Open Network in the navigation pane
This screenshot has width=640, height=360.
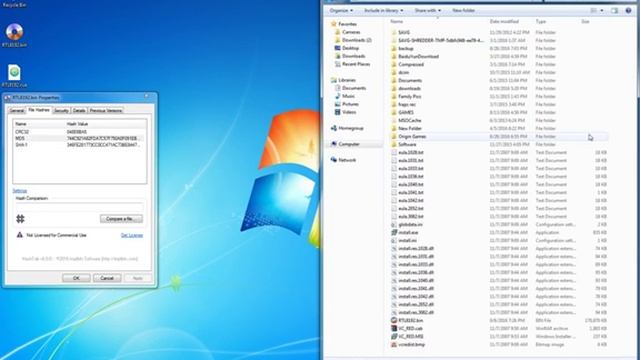coord(343,160)
